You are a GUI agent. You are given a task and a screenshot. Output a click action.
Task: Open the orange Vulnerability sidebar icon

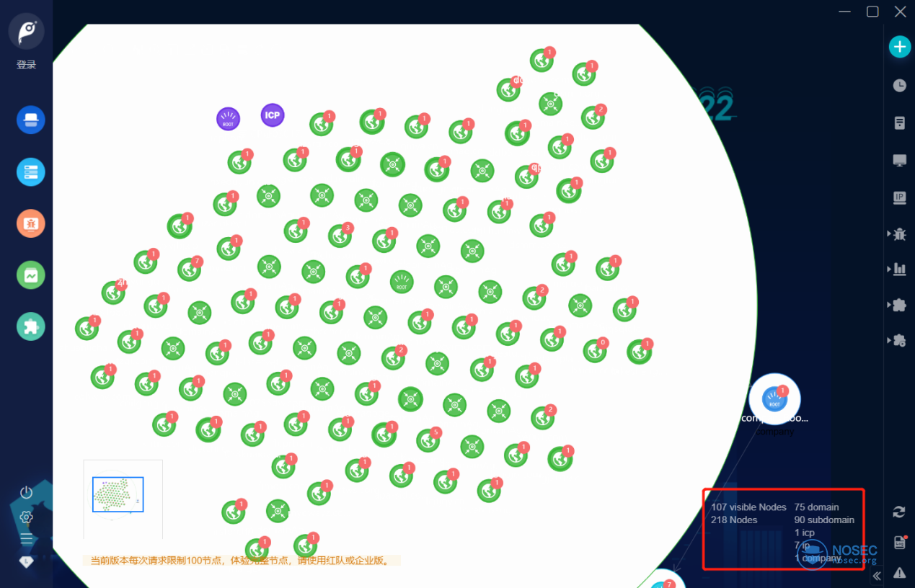31,223
